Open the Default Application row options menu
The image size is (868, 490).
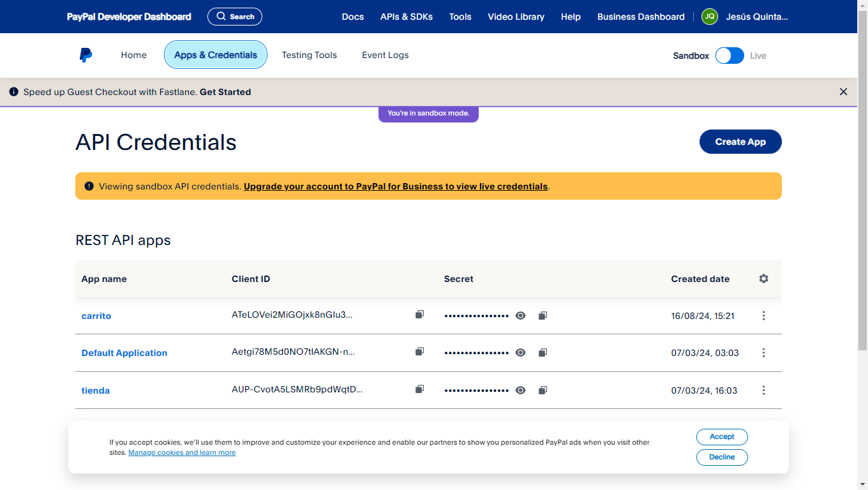pyautogui.click(x=763, y=353)
